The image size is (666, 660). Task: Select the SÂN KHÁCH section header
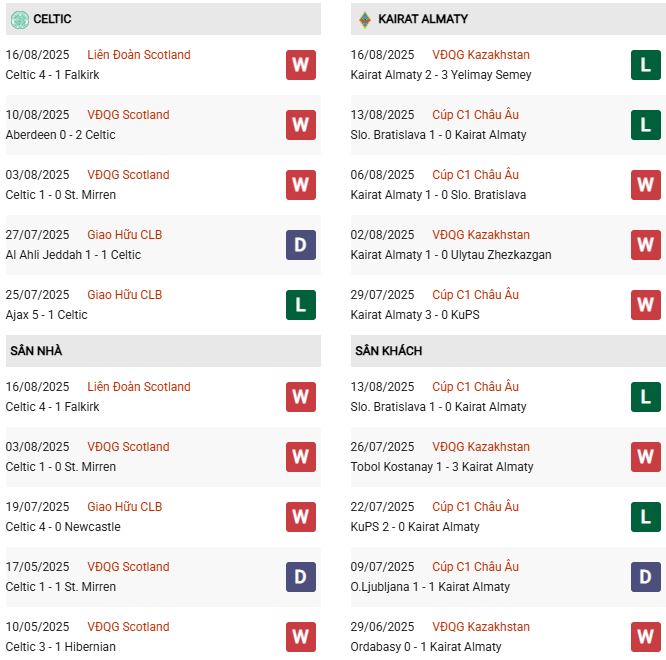[388, 351]
